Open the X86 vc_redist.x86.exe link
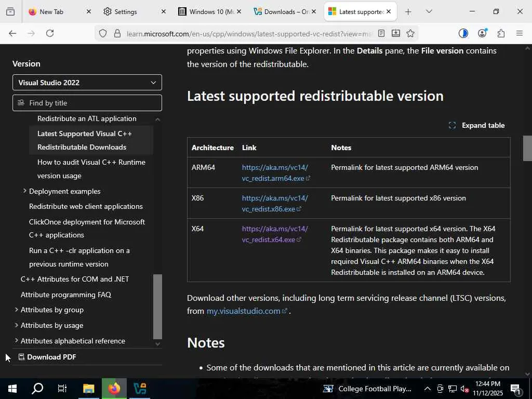 [x=275, y=203]
